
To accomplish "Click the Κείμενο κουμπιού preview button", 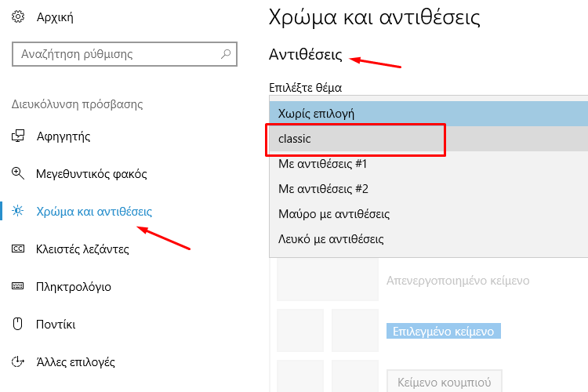I will click(445, 382).
